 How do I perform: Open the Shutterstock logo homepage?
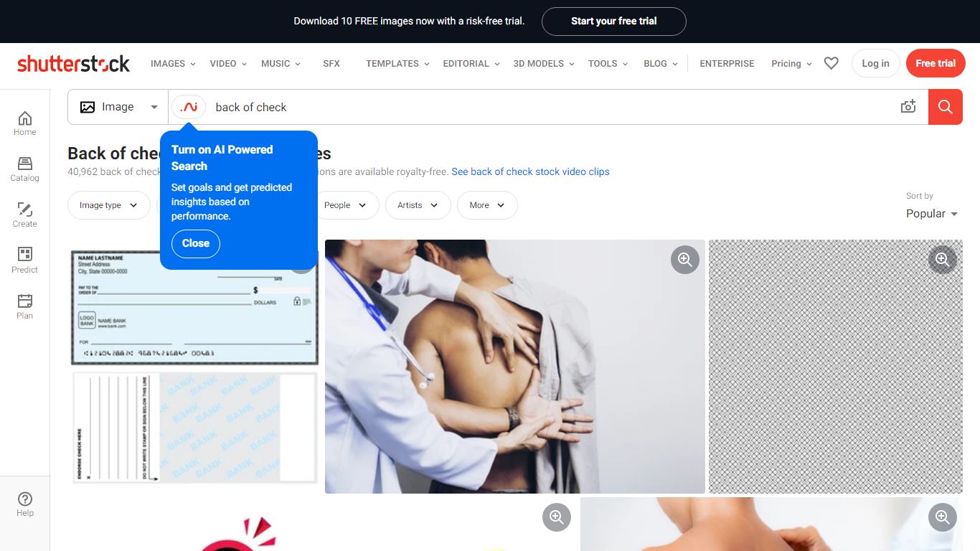tap(73, 63)
